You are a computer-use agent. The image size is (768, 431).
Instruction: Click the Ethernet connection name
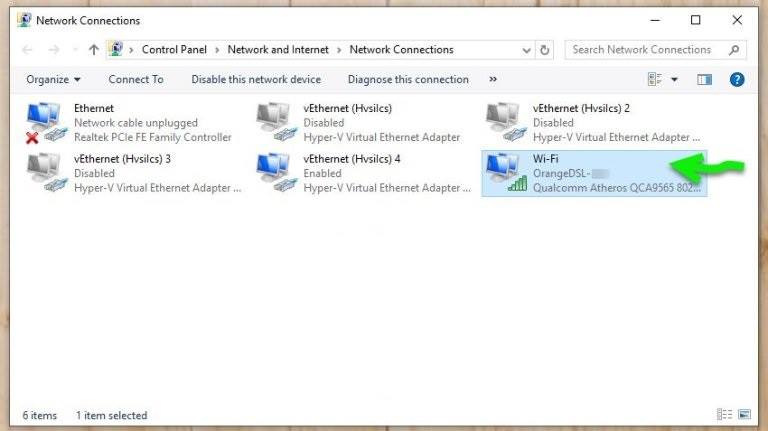click(x=94, y=108)
